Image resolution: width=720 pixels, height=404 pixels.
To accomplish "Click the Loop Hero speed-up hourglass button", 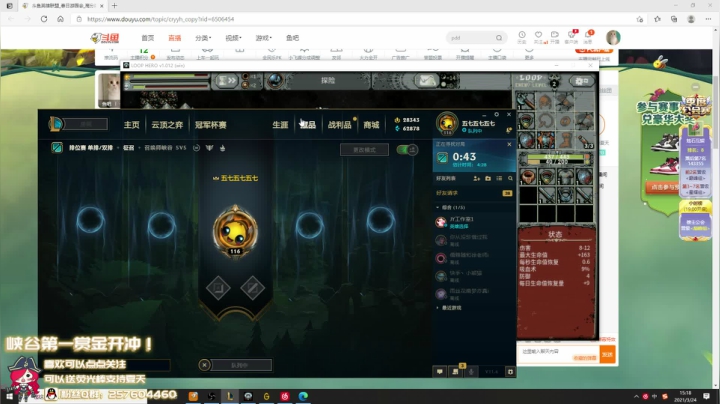I will click(227, 81).
